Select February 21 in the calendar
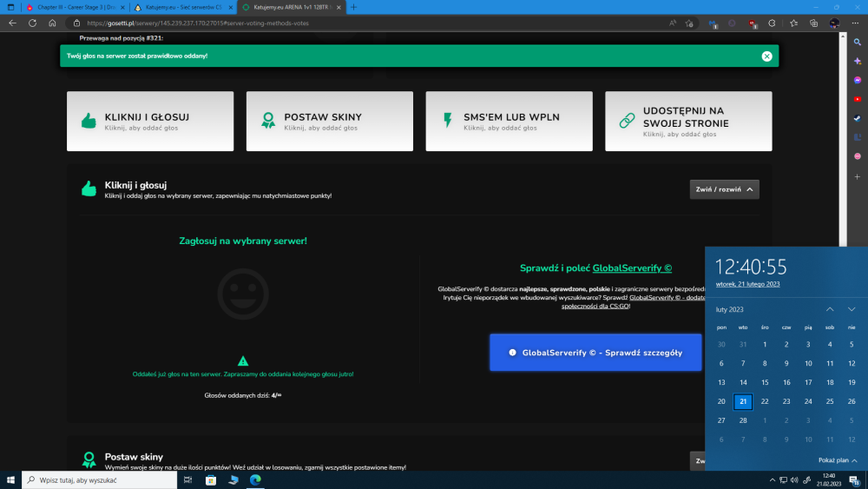The height and width of the screenshot is (489, 868). (x=743, y=401)
